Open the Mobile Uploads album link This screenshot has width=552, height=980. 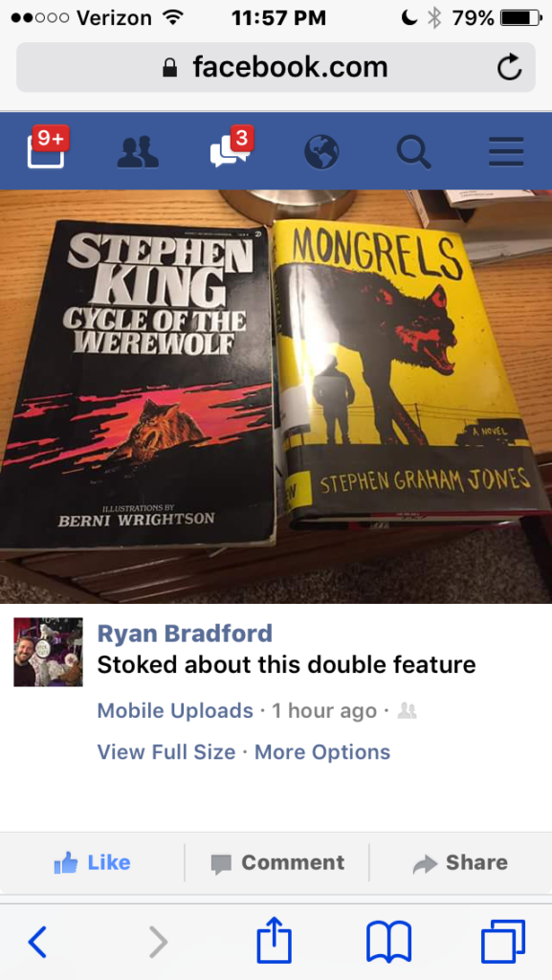[x=175, y=711]
